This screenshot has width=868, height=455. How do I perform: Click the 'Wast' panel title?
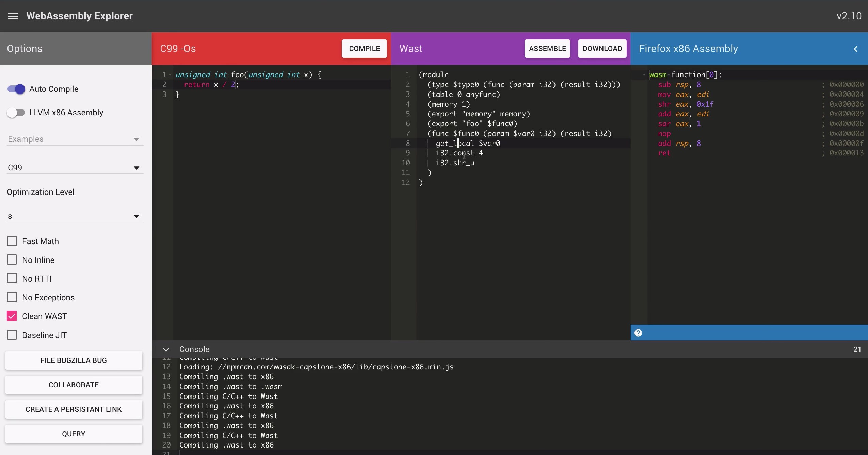pos(411,49)
